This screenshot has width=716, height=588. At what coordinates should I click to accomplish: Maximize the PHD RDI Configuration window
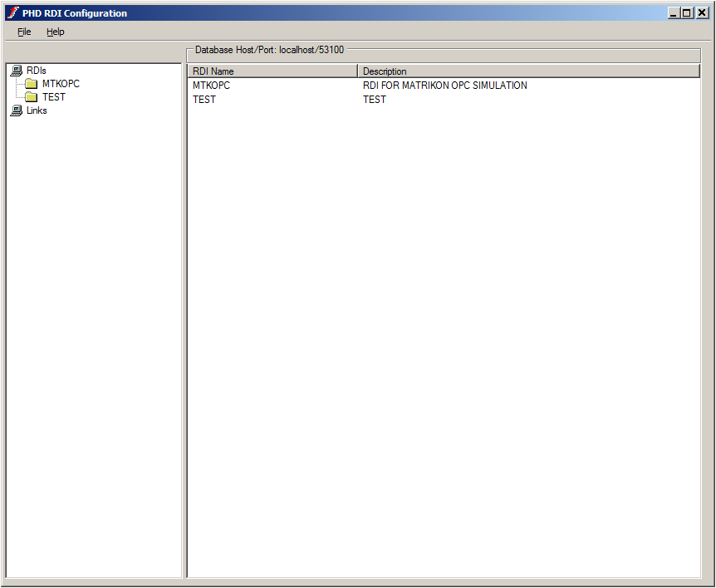[688, 12]
